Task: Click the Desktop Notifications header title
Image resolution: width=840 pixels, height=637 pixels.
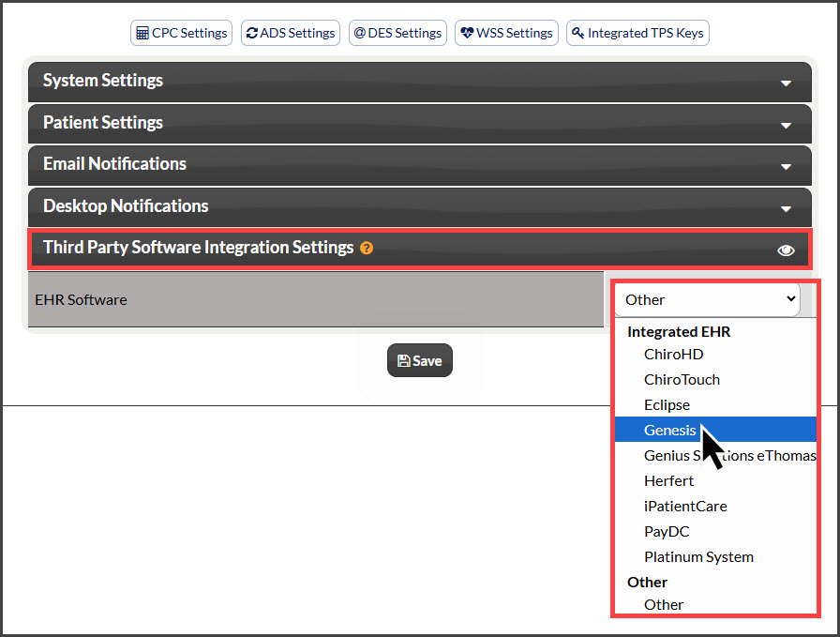Action: click(x=126, y=205)
